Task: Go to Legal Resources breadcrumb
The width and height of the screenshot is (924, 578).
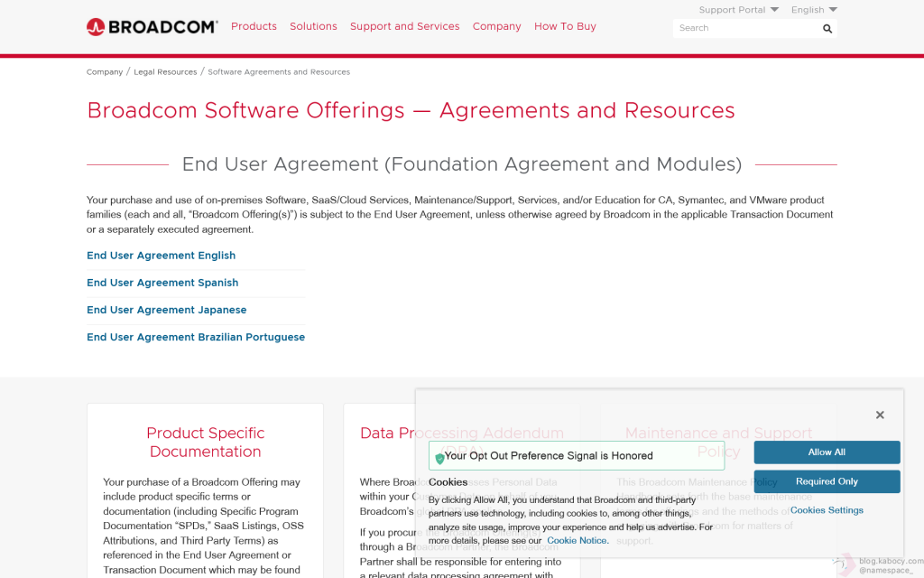Action: 165,72
